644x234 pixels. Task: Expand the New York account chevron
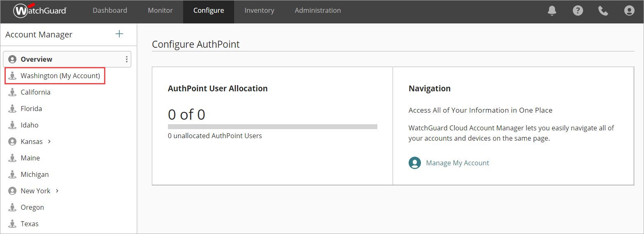click(x=57, y=191)
